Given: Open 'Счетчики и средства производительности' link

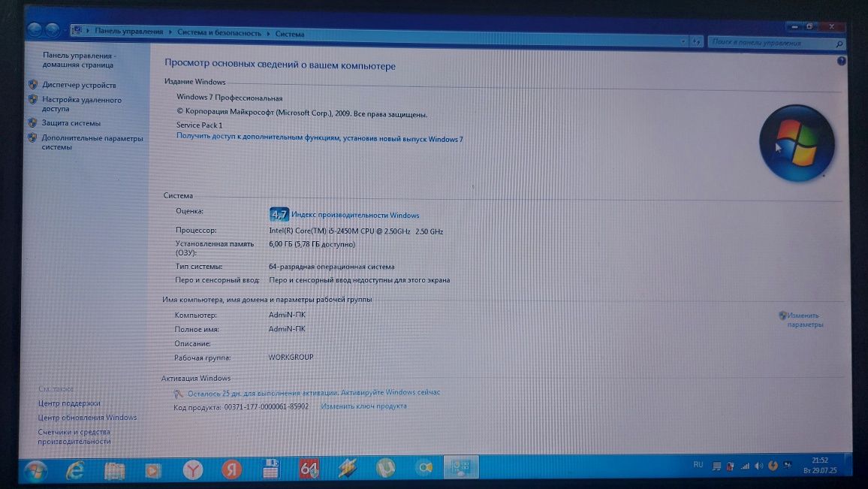Looking at the screenshot, I should pyautogui.click(x=74, y=436).
